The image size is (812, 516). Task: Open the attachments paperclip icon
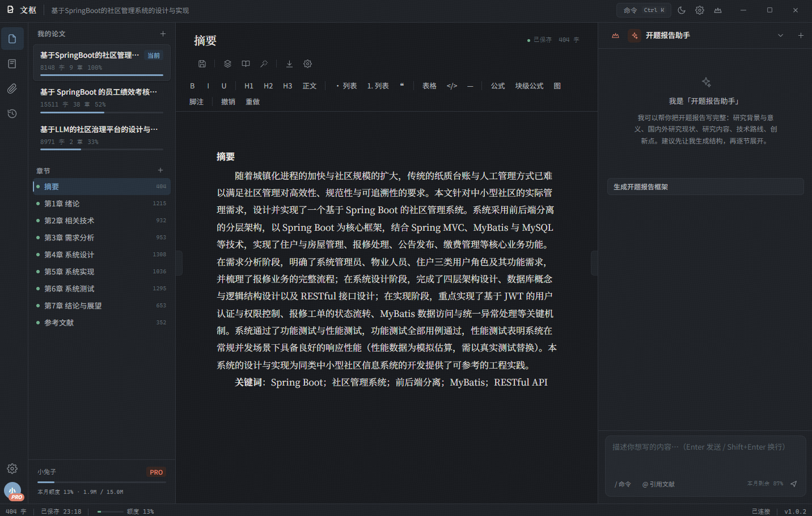point(12,88)
